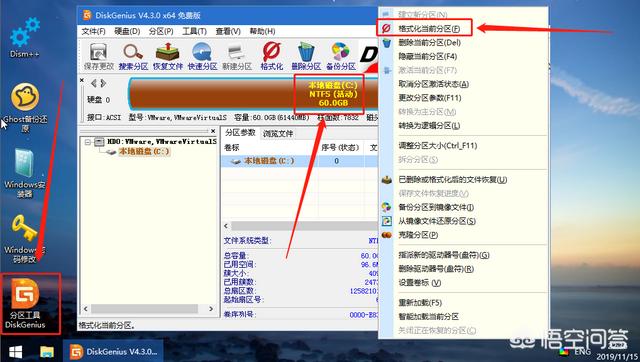Viewport: 640px width, 362px height.
Task: Open the 备份分区 backup partition tool
Action: (x=341, y=56)
